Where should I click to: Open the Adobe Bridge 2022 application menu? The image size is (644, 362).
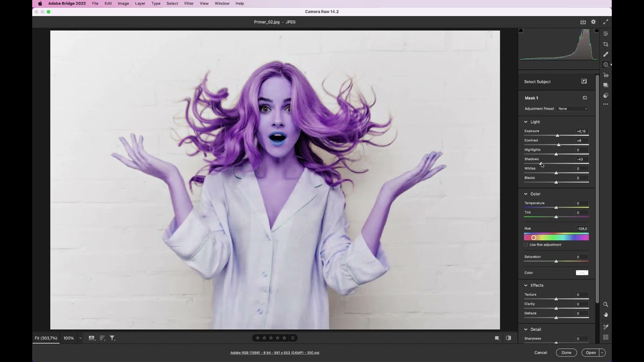pos(66,4)
